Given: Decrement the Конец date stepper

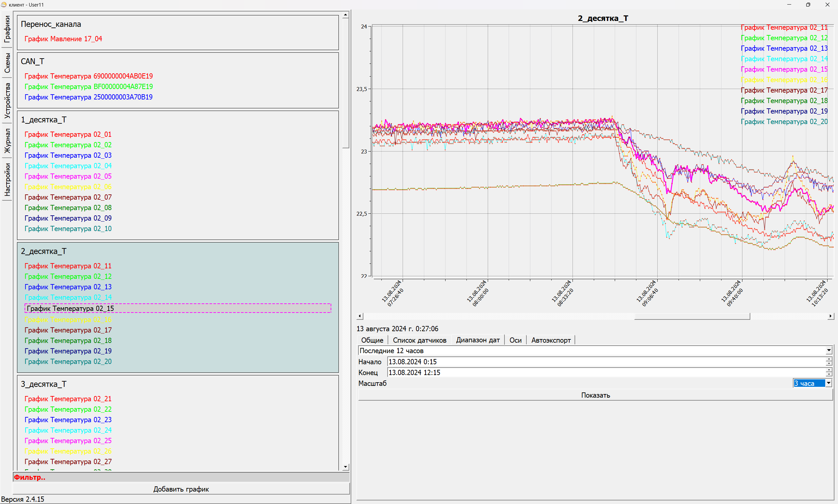Looking at the screenshot, I should click(x=829, y=375).
